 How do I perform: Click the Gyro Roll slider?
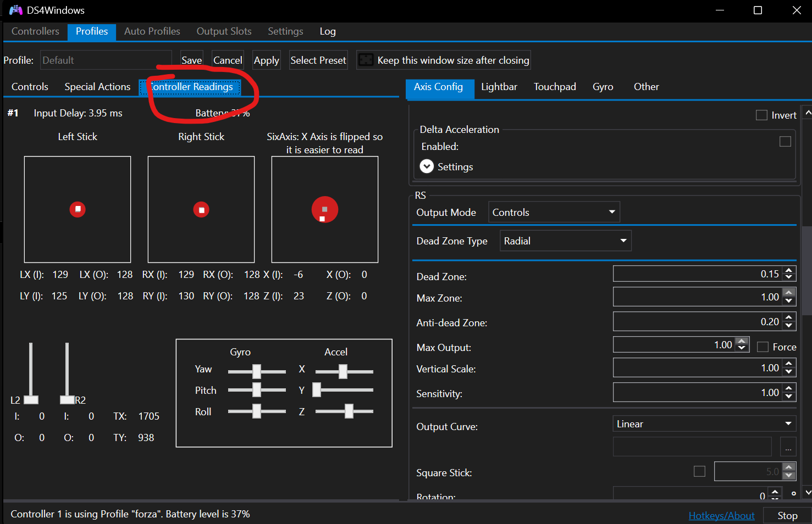click(x=257, y=411)
